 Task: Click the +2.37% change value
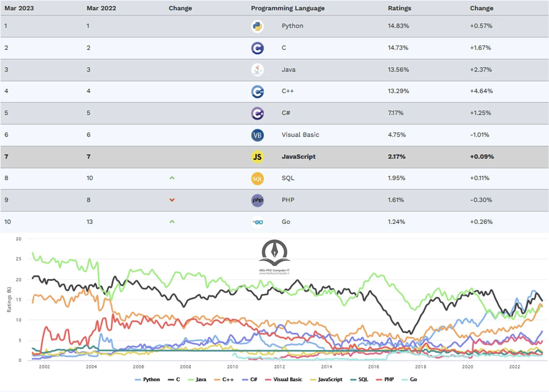[481, 70]
